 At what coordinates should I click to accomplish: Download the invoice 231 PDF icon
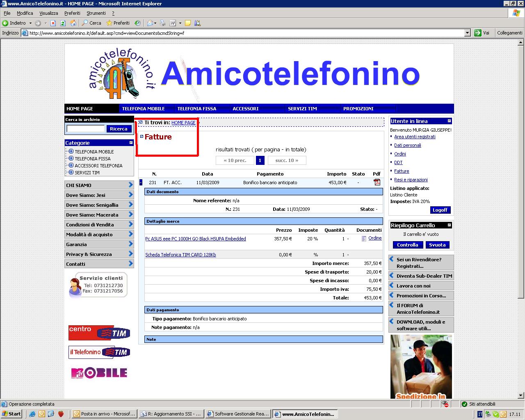pos(377,182)
